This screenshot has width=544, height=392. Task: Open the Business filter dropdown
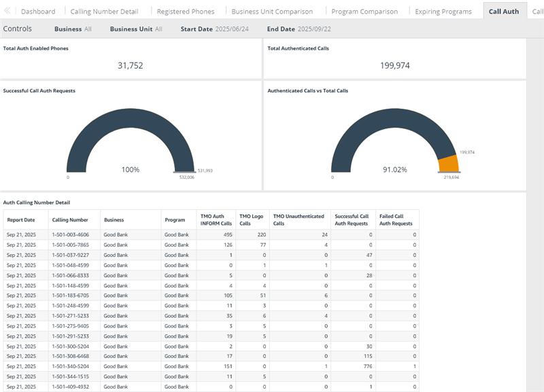click(73, 29)
